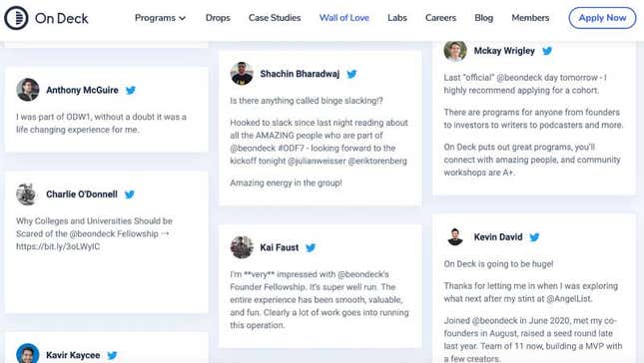This screenshot has width=644, height=363.
Task: Click the Apply Now button
Action: click(x=602, y=18)
